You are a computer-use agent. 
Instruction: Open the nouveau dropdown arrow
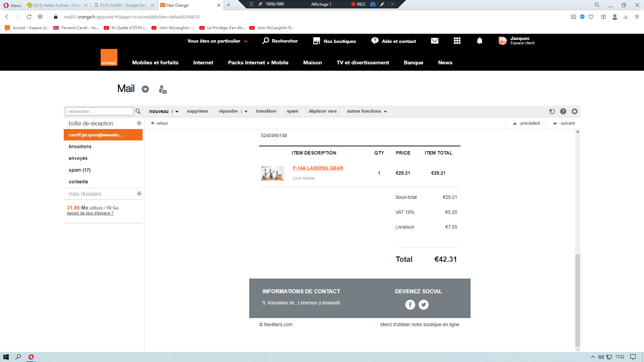(177, 112)
